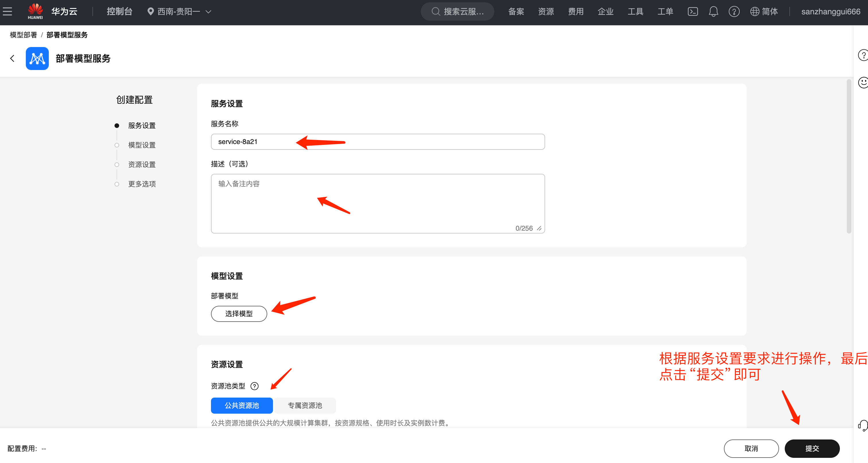This screenshot has height=463, width=868.
Task: Click the page's vertical scrollbar
Action: 849,157
